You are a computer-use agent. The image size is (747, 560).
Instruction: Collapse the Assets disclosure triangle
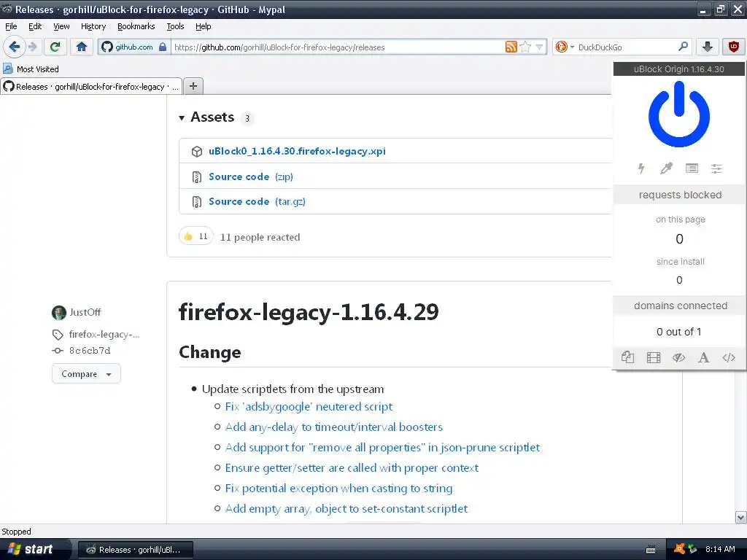point(182,117)
